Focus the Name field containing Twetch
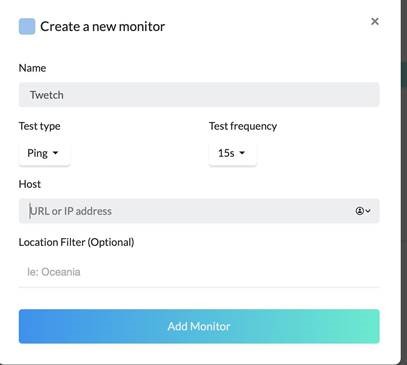Screen dimensions: 407x365 pyautogui.click(x=199, y=95)
